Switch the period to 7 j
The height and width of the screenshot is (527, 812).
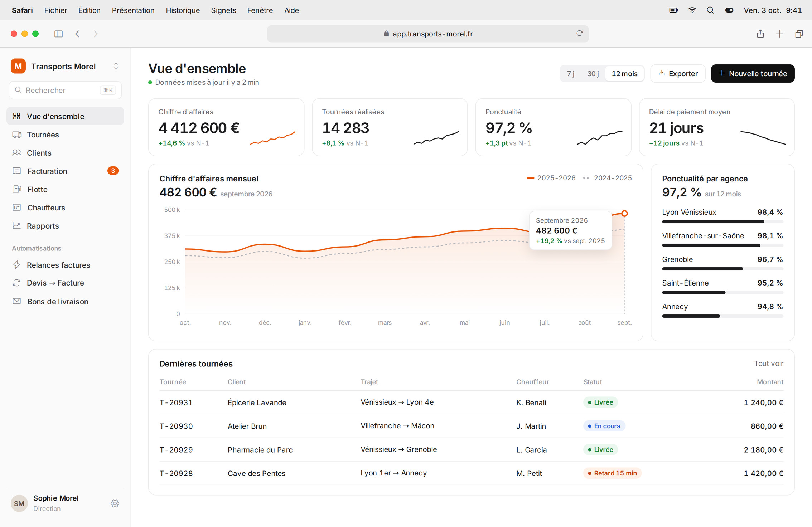pyautogui.click(x=571, y=73)
